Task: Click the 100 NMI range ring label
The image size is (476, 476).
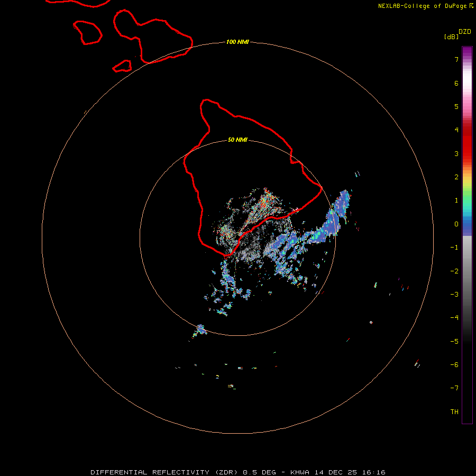Action: 237,42
